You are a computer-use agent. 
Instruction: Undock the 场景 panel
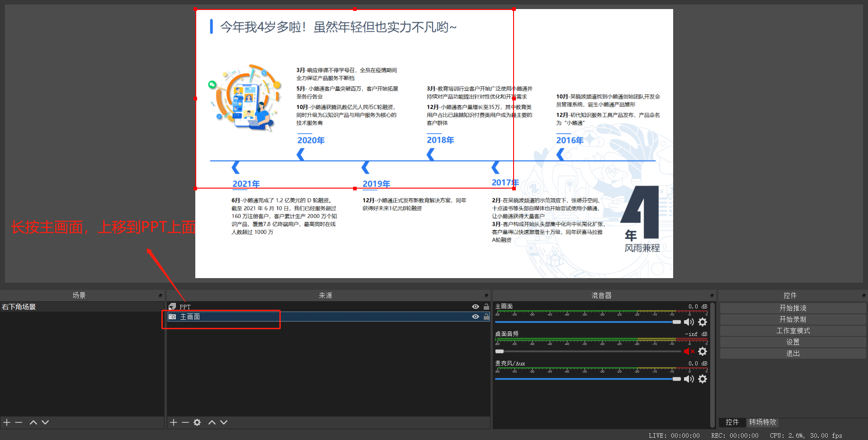pos(160,295)
